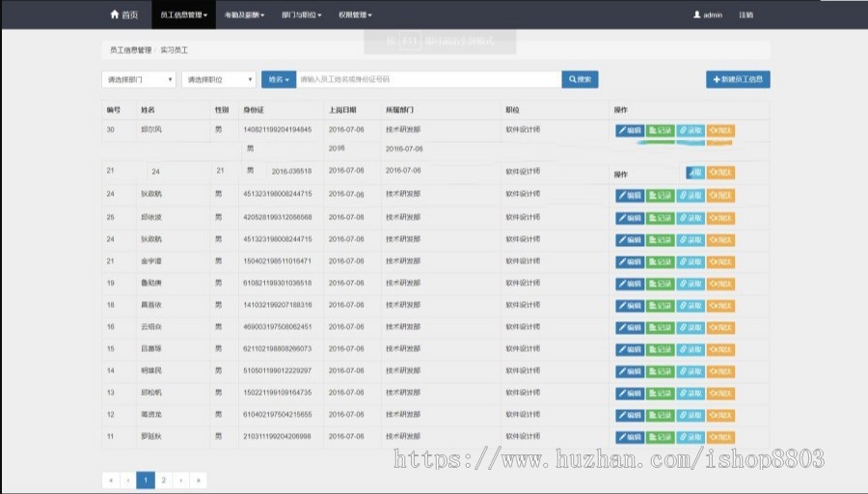The image size is (868, 494).
Task: Click 录取 admit for employee number 30
Action: [x=691, y=130]
